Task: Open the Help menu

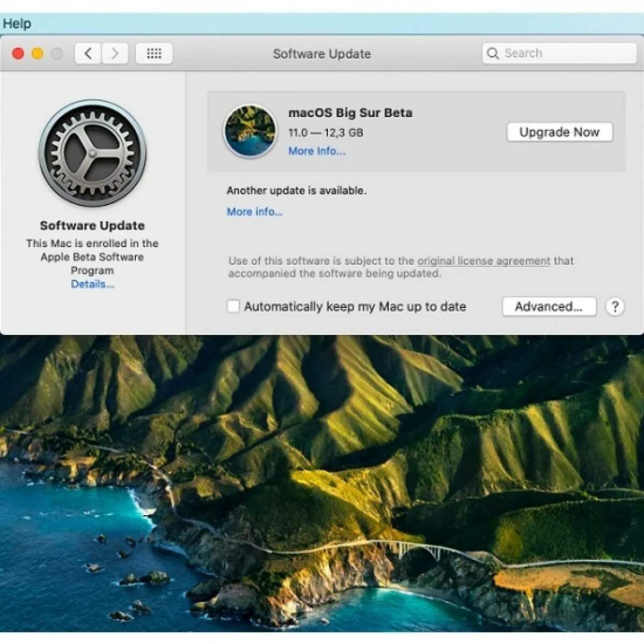Action: pyautogui.click(x=17, y=24)
